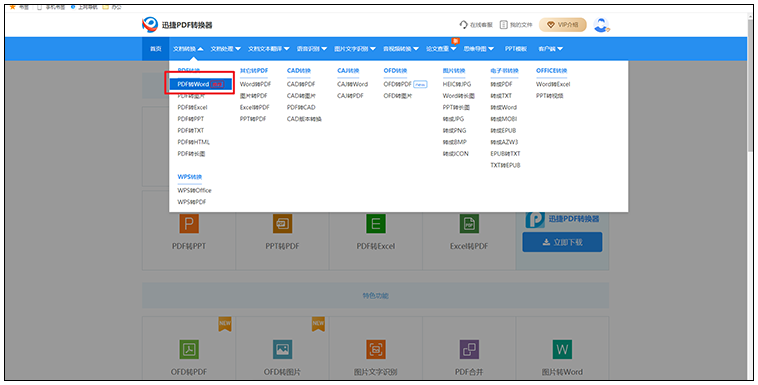Select 转成BMP menu entry
Image resolution: width=758 pixels, height=385 pixels.
click(x=454, y=142)
